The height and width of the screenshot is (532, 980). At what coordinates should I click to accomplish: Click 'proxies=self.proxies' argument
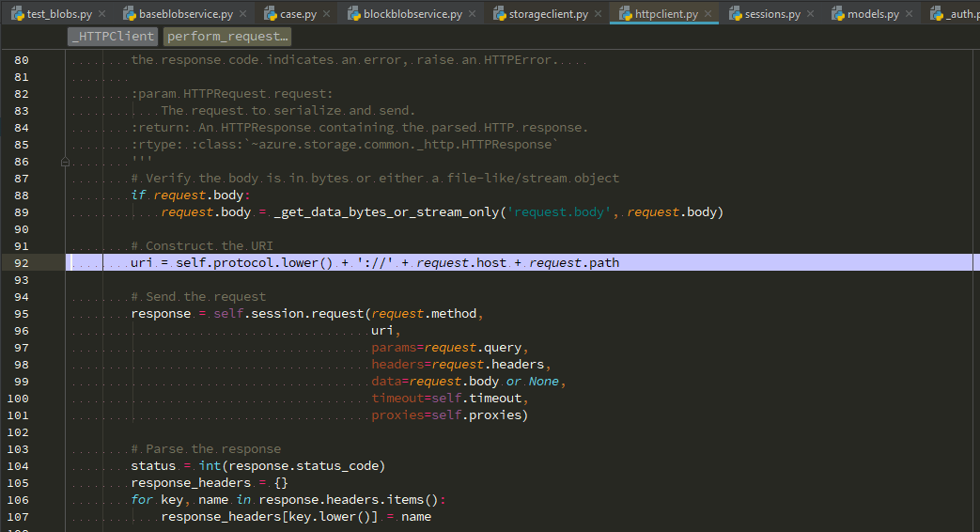pos(446,415)
